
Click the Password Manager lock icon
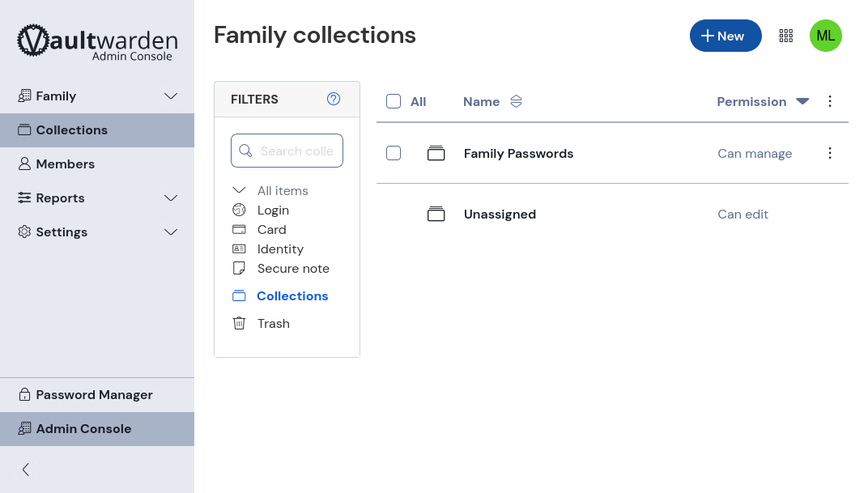(24, 394)
